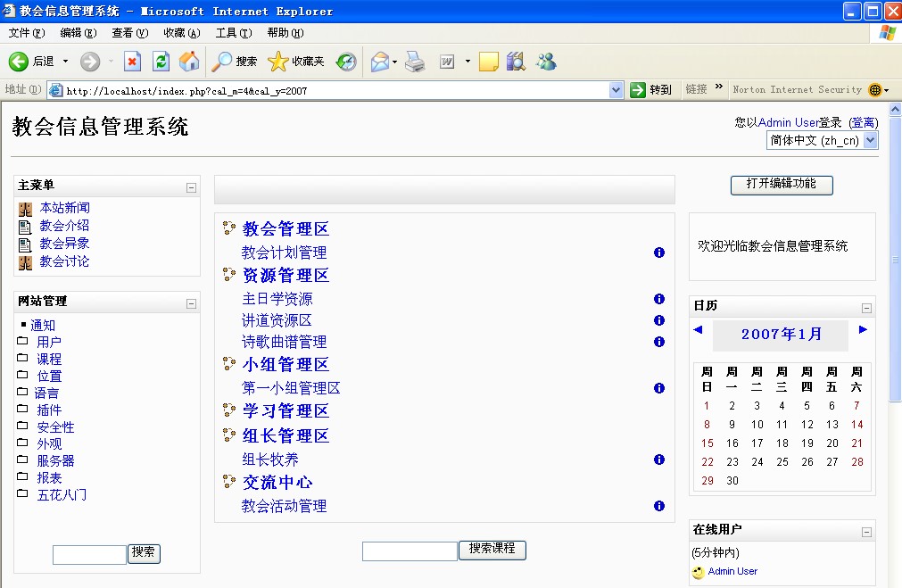Hide the 网站管理 block
902x588 pixels.
pos(191,303)
